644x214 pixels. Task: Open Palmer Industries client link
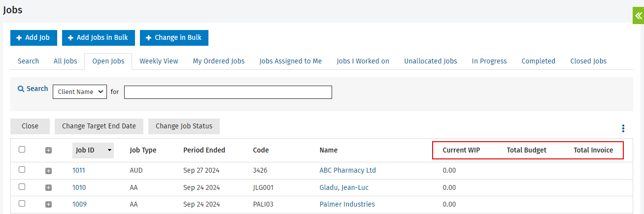pos(347,204)
